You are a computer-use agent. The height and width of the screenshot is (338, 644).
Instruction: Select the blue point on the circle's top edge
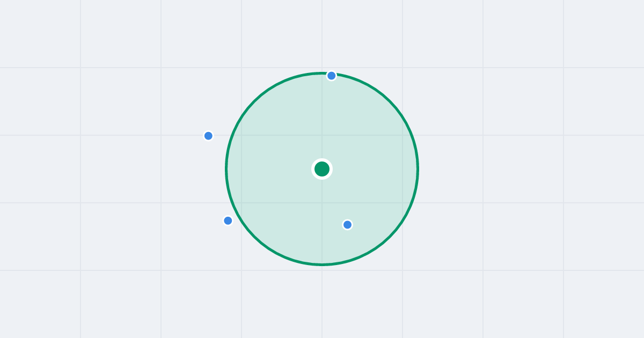coord(332,76)
